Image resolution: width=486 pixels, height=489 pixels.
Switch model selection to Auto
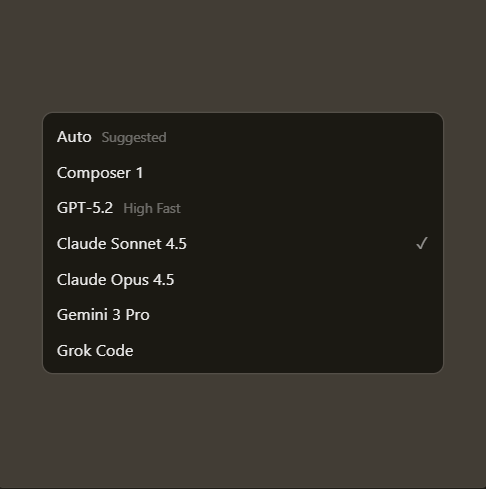click(x=243, y=137)
